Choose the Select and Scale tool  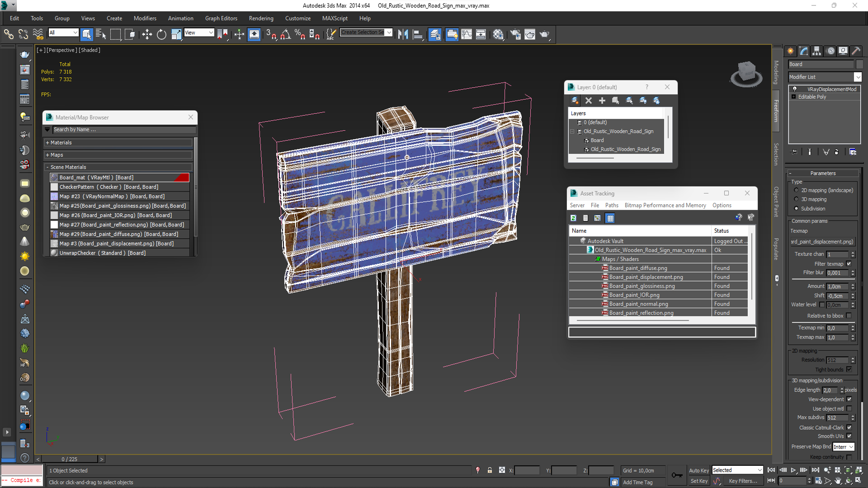pyautogui.click(x=176, y=34)
